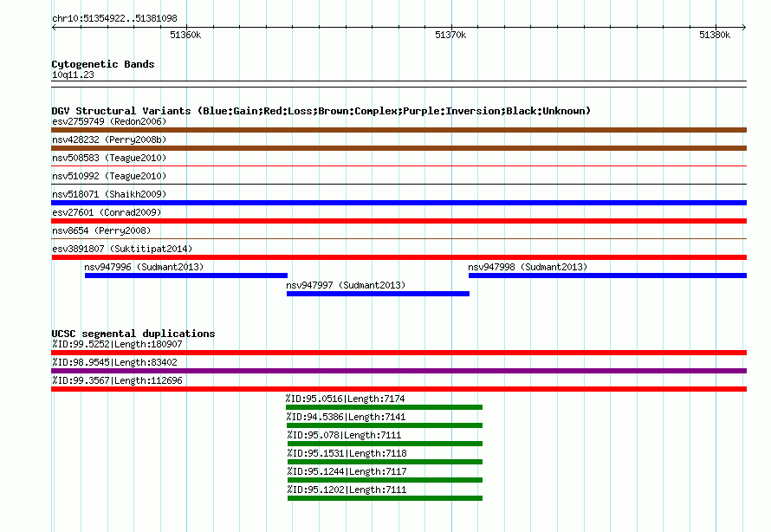Open variant nsv947998 (Sudmant2013) label
The width and height of the screenshot is (771, 532).
[x=528, y=267]
